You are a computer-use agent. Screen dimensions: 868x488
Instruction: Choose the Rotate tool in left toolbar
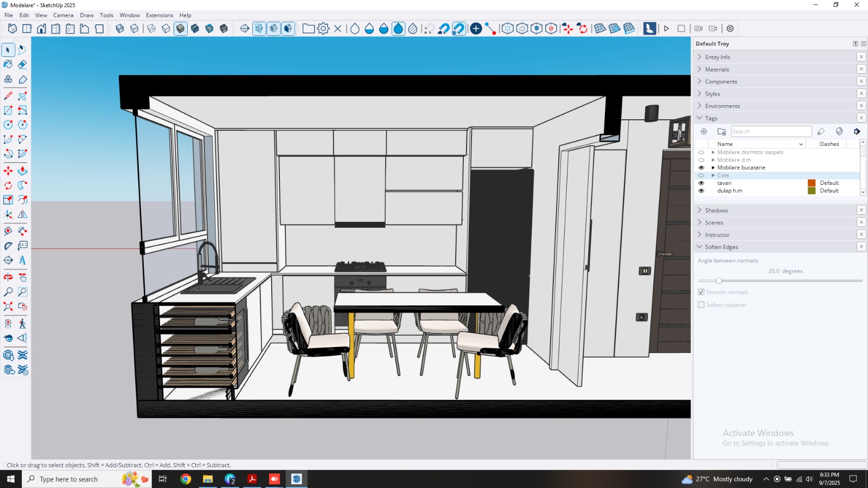8,185
